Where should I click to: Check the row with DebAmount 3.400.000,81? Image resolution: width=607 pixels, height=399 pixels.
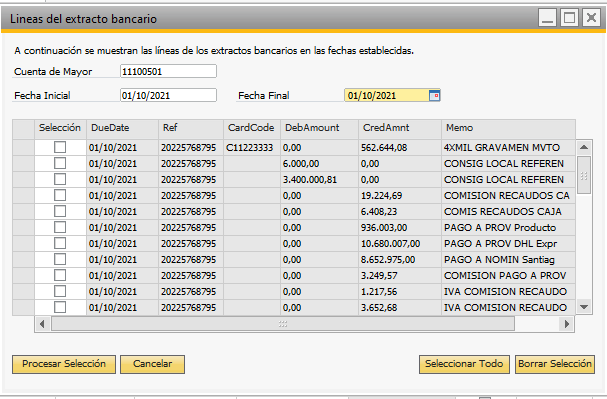pos(60,179)
